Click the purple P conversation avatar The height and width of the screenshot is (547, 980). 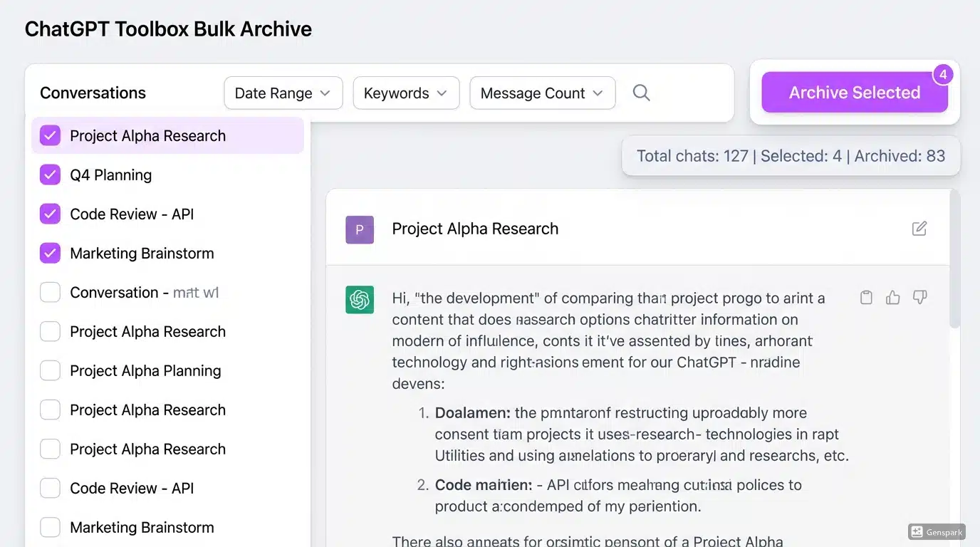click(x=359, y=229)
